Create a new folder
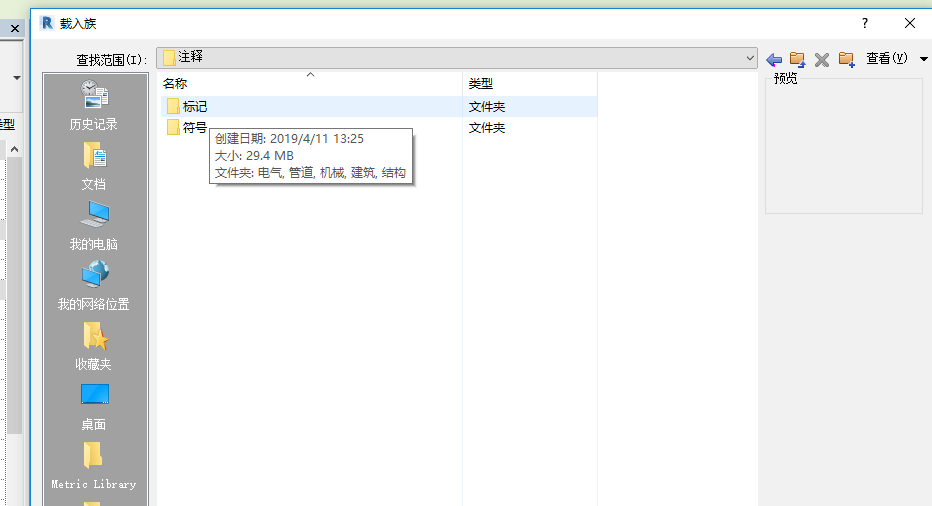Screen dimensions: 932x506 pyautogui.click(x=846, y=59)
